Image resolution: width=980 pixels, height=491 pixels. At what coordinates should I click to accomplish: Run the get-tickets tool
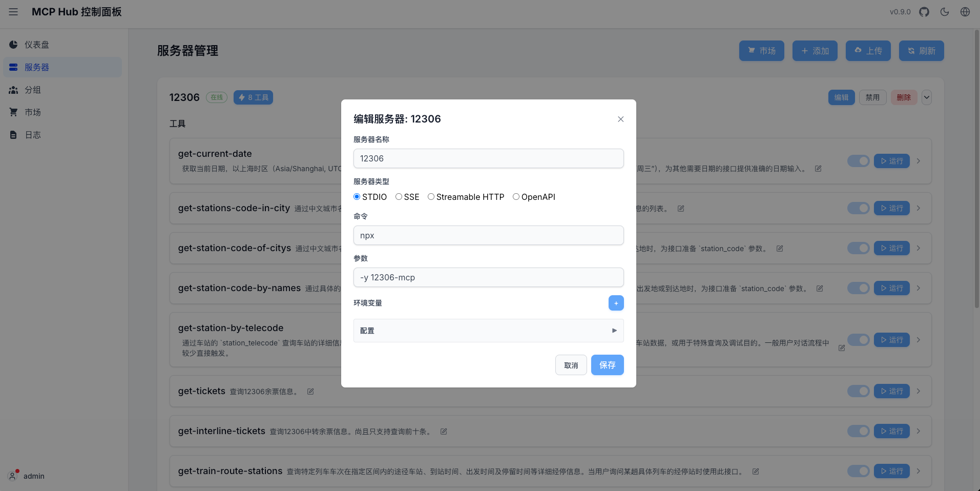point(891,391)
